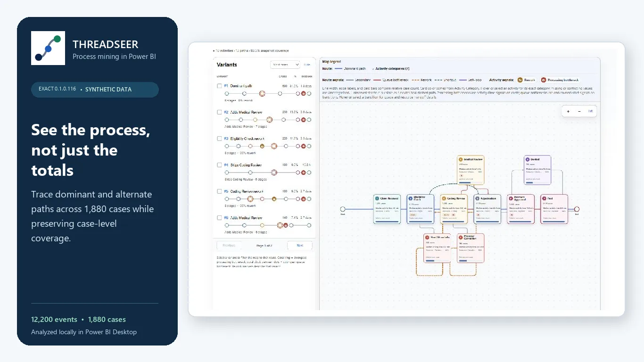This screenshot has width=644, height=362.
Task: Click the coral ring stage in #1 Dominant path
Action: pyautogui.click(x=262, y=94)
